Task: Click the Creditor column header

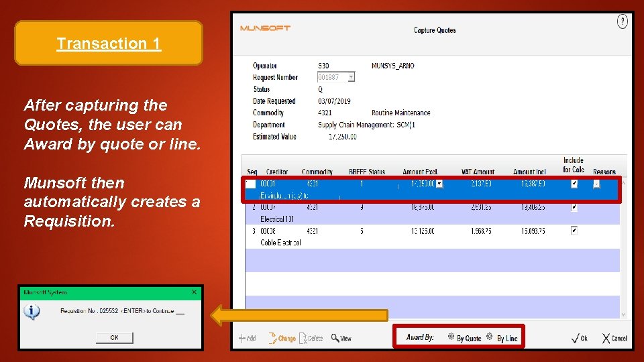Action: (x=277, y=172)
